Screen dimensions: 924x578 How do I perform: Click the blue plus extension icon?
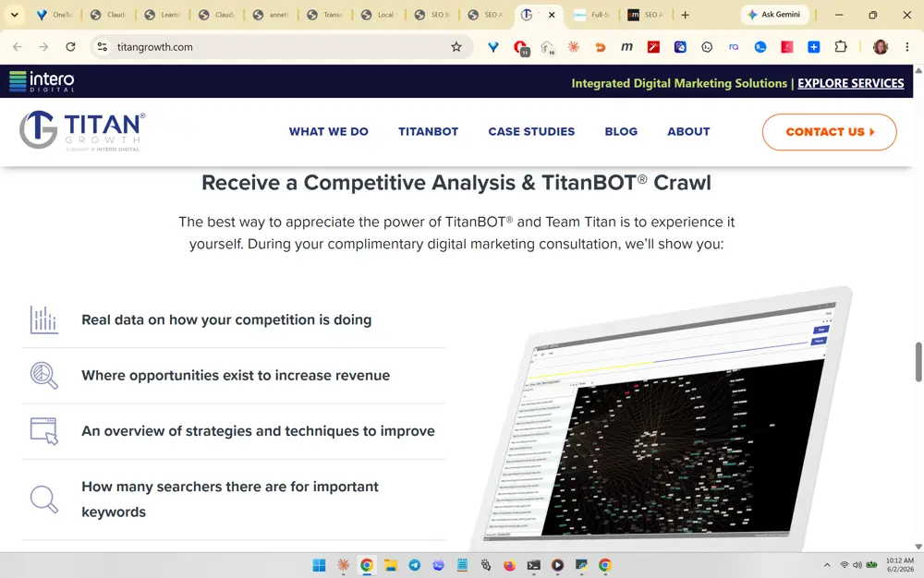click(x=814, y=47)
